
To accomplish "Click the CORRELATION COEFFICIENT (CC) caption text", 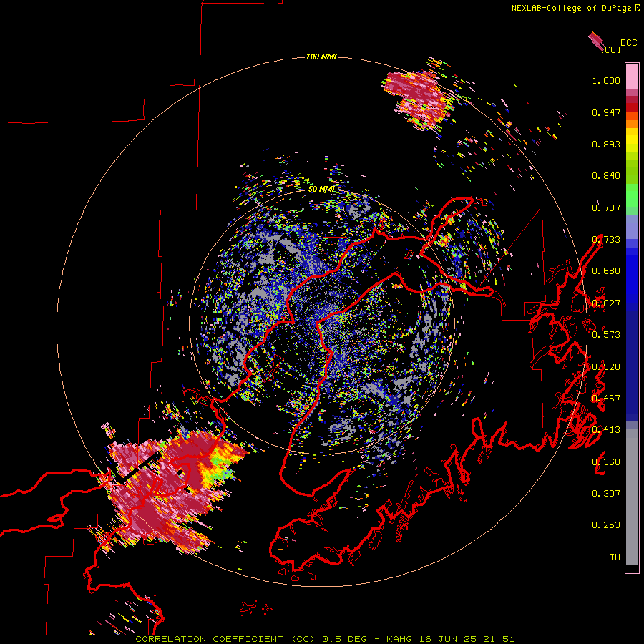I will pyautogui.click(x=225, y=639).
